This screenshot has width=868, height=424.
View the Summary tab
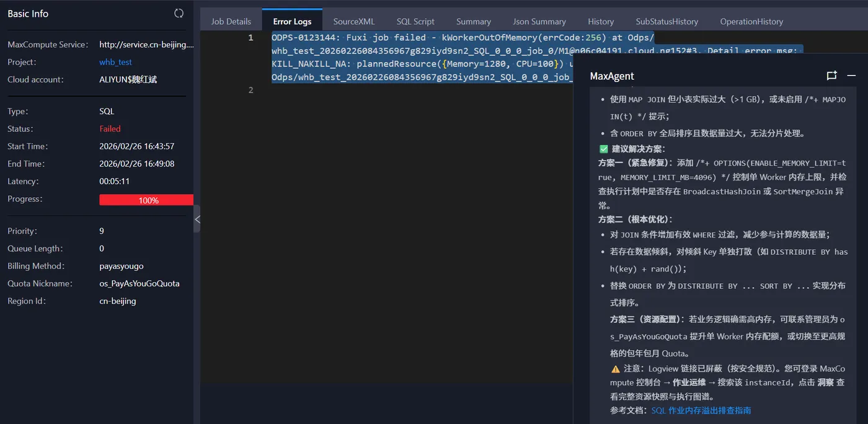[474, 21]
